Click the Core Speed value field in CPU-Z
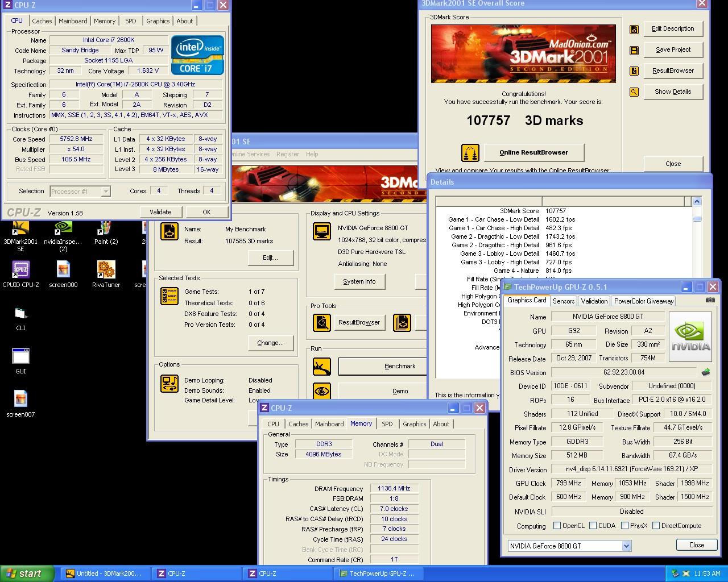 (x=76, y=139)
